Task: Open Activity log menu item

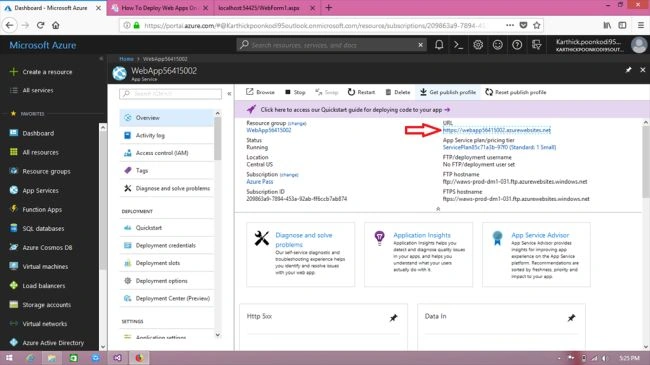Action: [167, 135]
